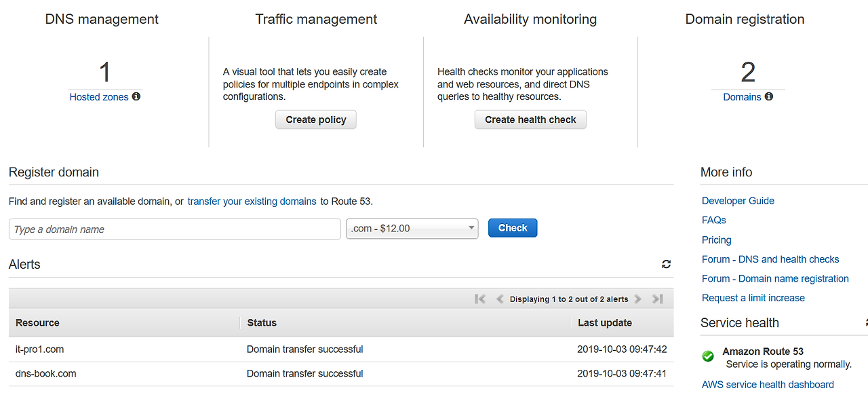Click transfer your existing domains link
Screen dimensions: 868x399
(x=252, y=201)
